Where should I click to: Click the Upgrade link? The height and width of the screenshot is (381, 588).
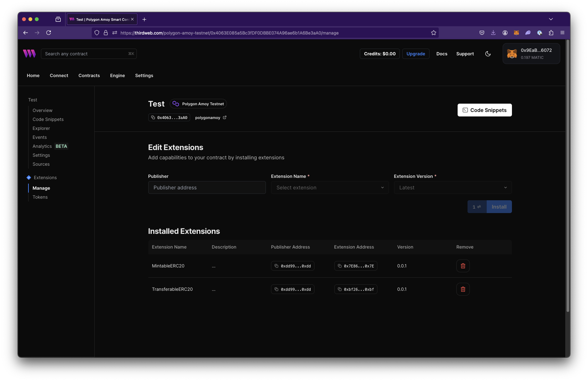(x=416, y=54)
